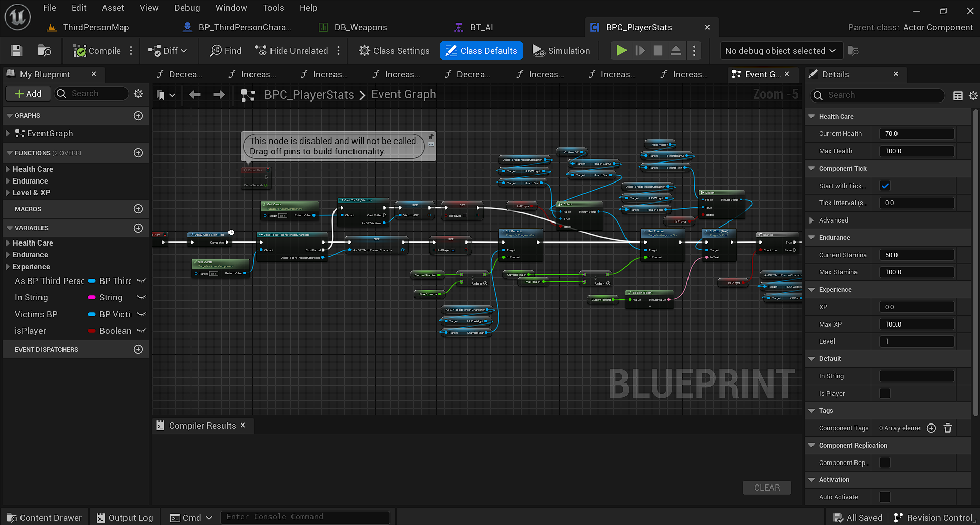The image size is (980, 525).
Task: Open the Output Log
Action: 125,517
